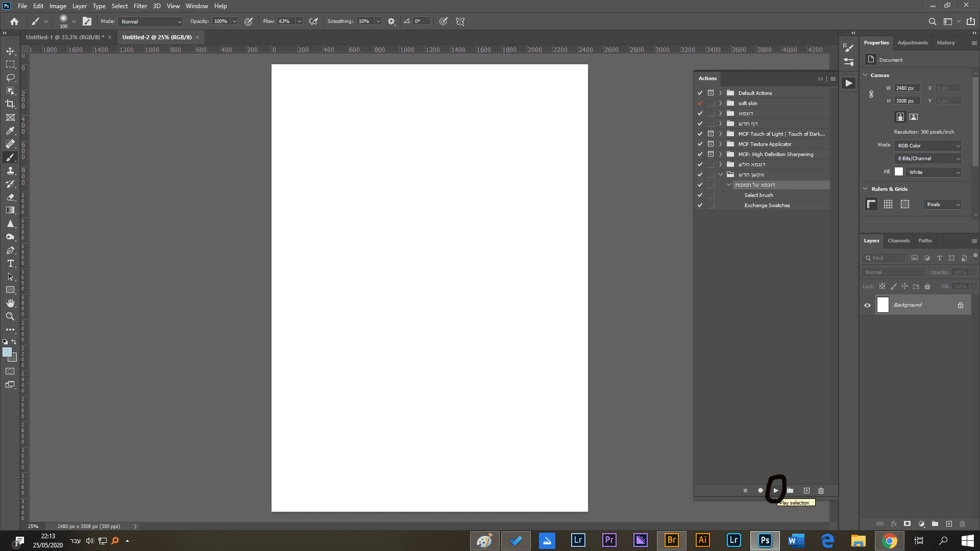Select the Clone Stamp tool

10,170
